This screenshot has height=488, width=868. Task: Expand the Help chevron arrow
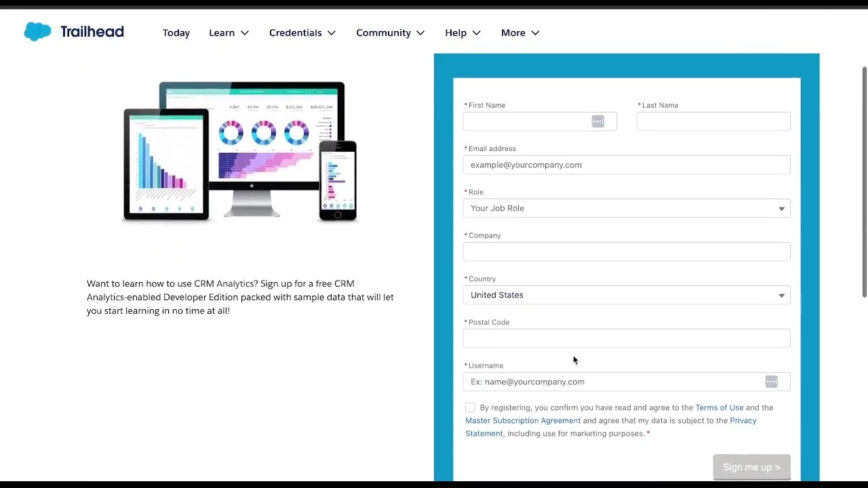tap(477, 33)
